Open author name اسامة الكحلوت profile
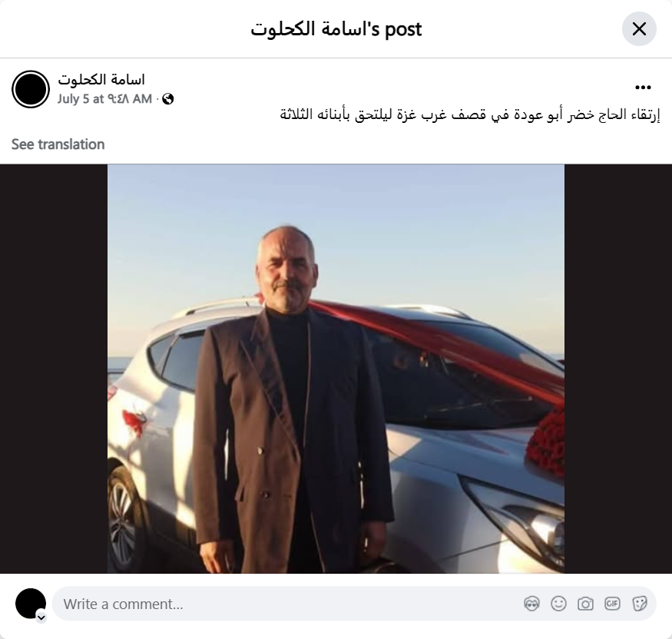 coord(101,80)
